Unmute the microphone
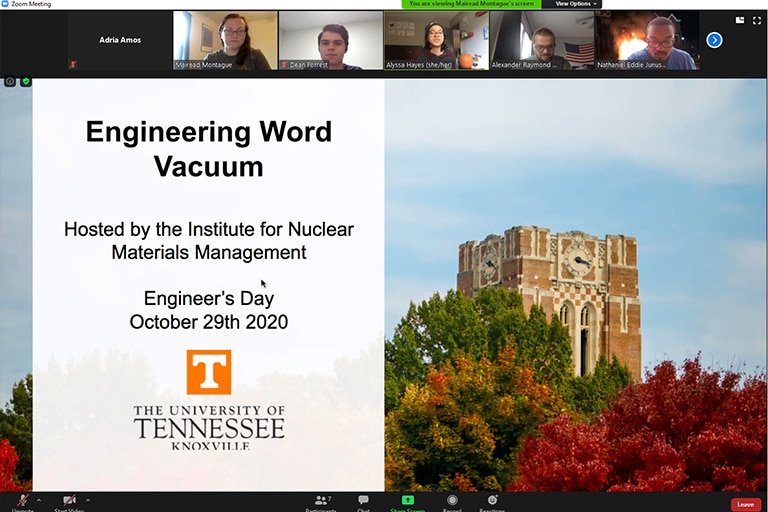Image resolution: width=768 pixels, height=512 pixels. tap(21, 501)
